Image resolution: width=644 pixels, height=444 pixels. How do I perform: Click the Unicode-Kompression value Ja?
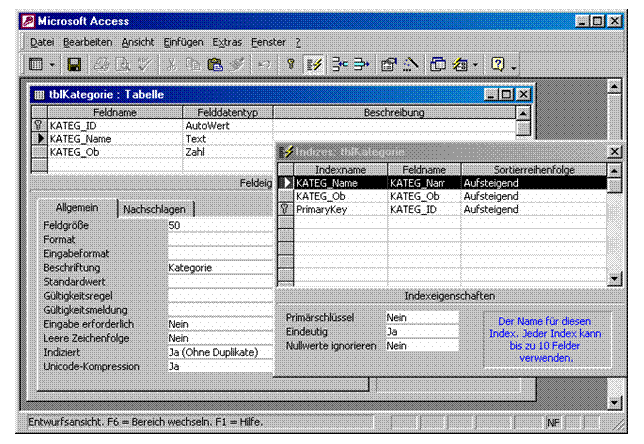point(220,366)
